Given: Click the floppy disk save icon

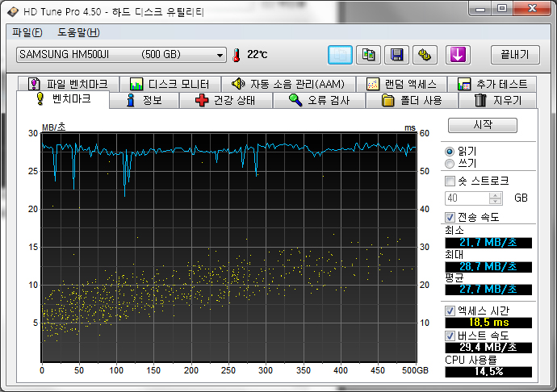Looking at the screenshot, I should pyautogui.click(x=396, y=55).
